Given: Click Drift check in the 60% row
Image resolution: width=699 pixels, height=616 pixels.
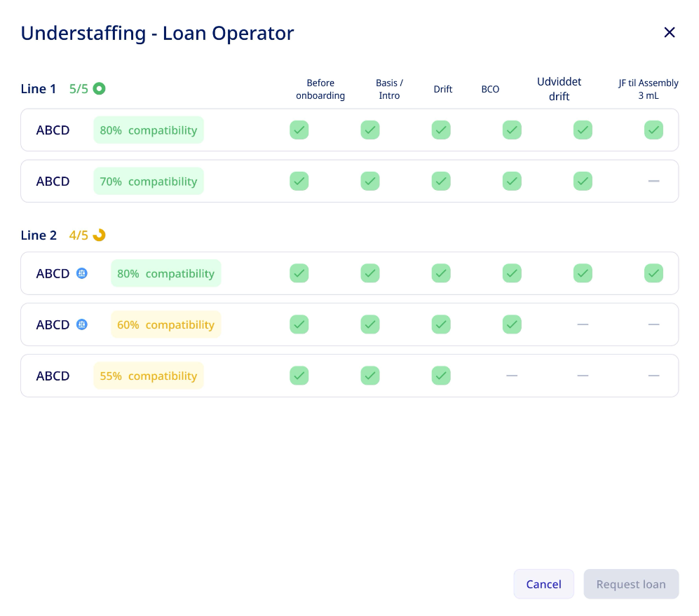Looking at the screenshot, I should point(441,324).
